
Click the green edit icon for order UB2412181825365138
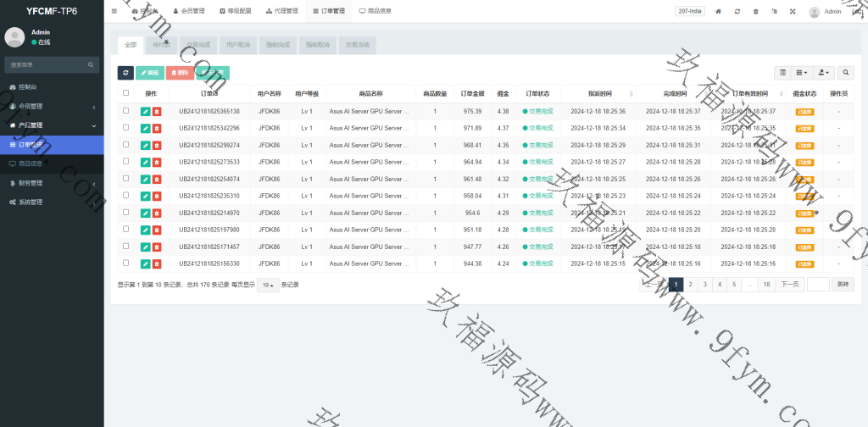click(x=146, y=111)
